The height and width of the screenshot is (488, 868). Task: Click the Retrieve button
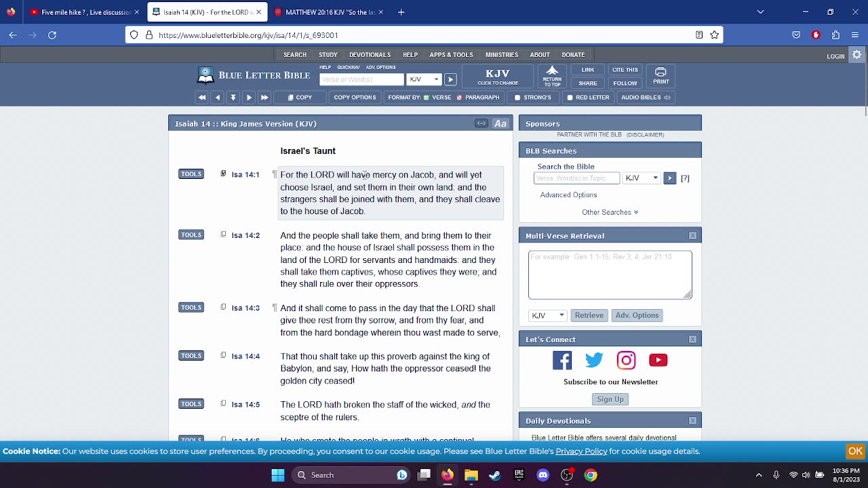point(589,315)
